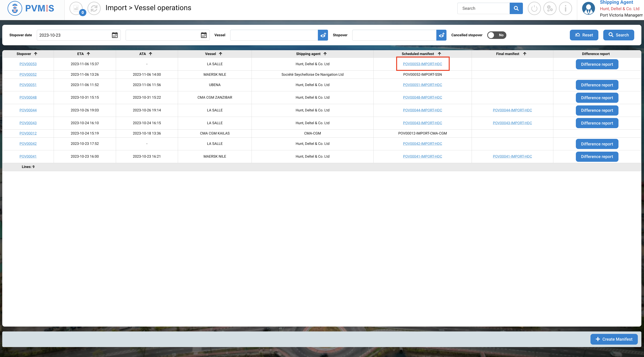Click the magnifier search button in header
Image resolution: width=644 pixels, height=357 pixels.
pyautogui.click(x=516, y=8)
